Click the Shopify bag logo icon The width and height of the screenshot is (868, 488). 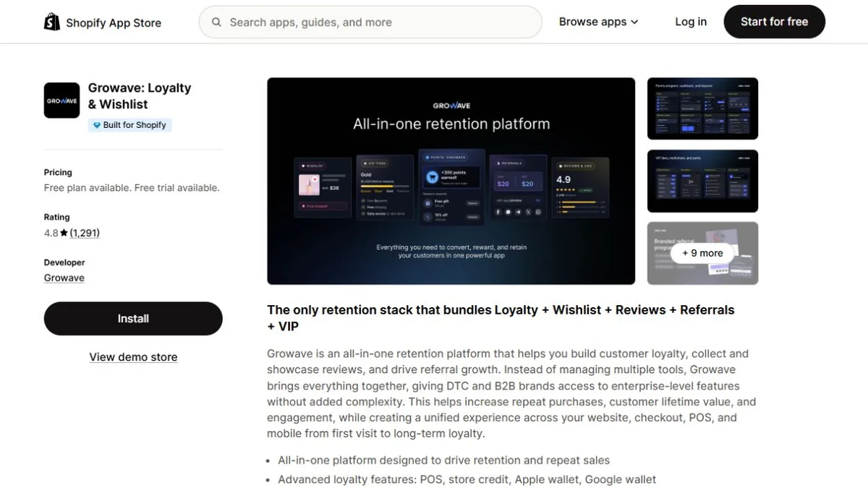click(x=52, y=22)
